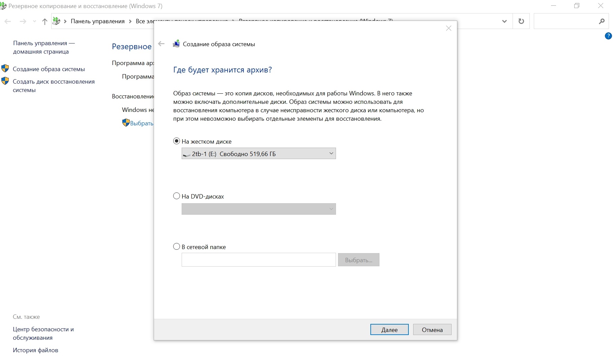Viewport: 613px width, 364px height.
Task: Click the Далее button
Action: [389, 330]
